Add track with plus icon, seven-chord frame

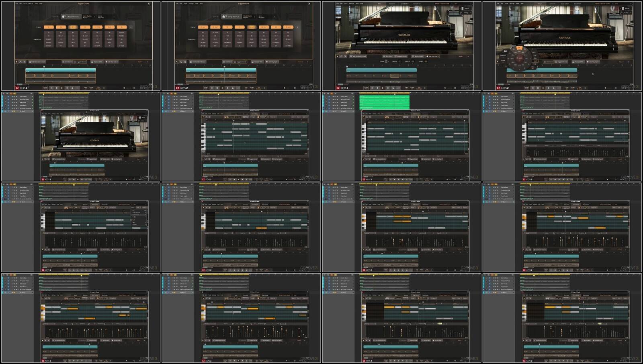147,62
